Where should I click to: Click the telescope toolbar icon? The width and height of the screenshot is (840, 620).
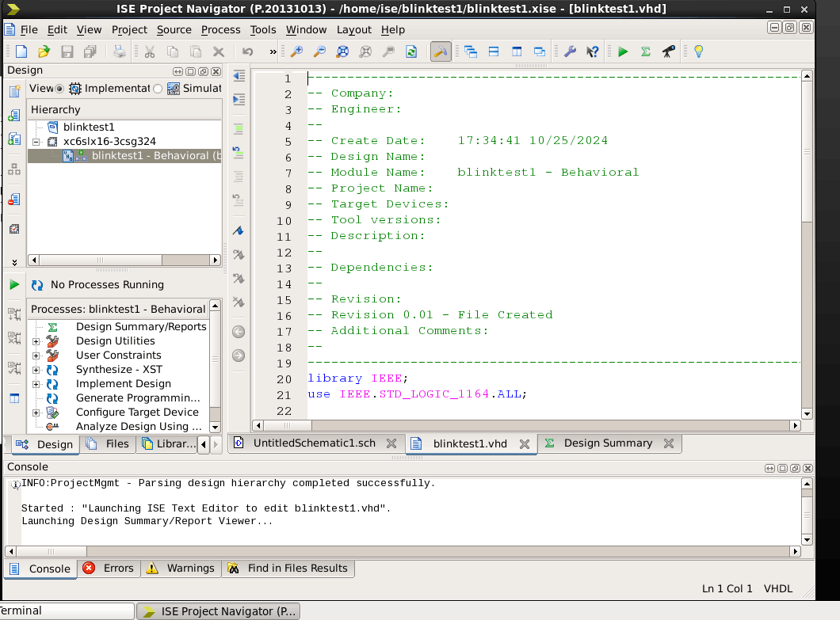point(668,51)
